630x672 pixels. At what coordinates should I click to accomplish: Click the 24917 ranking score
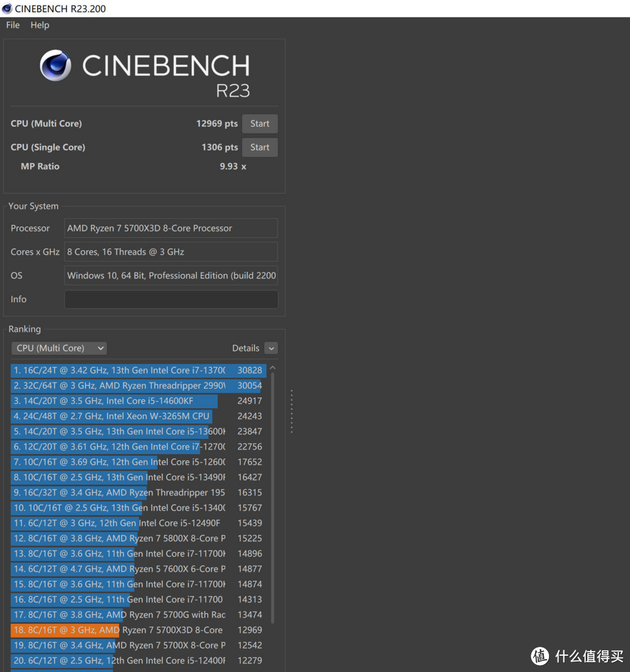250,401
